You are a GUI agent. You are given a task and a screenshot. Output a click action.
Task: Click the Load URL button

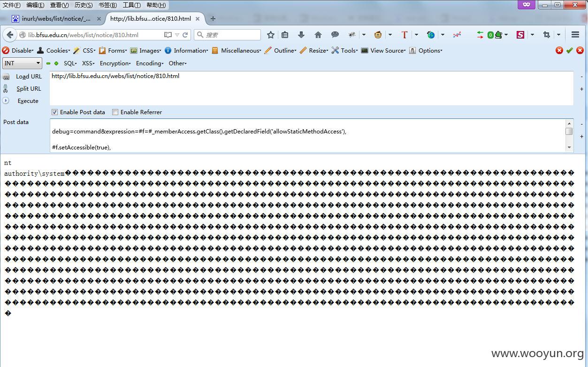(x=29, y=77)
